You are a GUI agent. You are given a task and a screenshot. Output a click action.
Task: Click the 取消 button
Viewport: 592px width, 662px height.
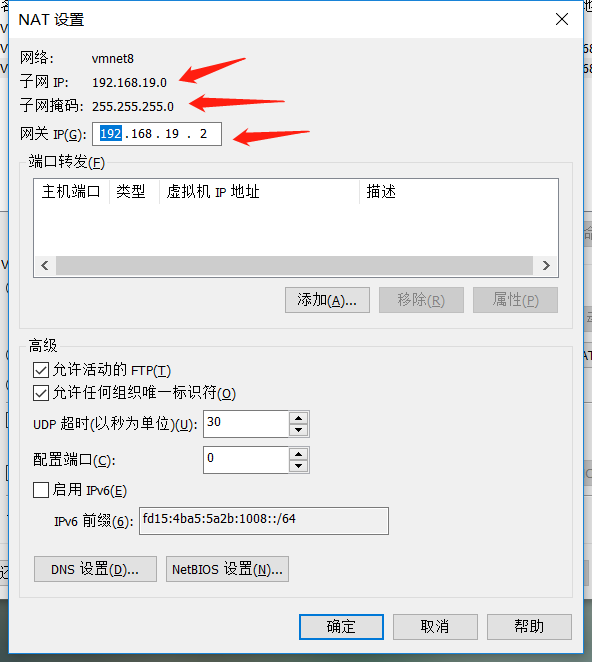[x=435, y=627]
